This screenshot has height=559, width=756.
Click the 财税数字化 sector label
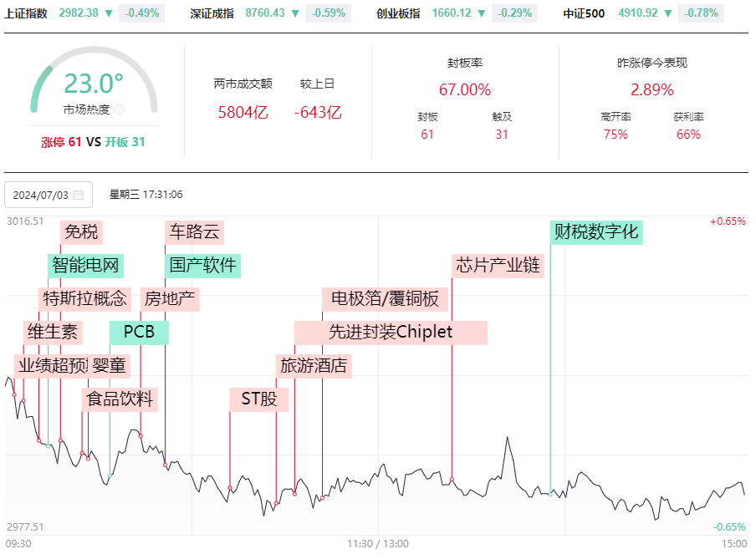click(596, 232)
